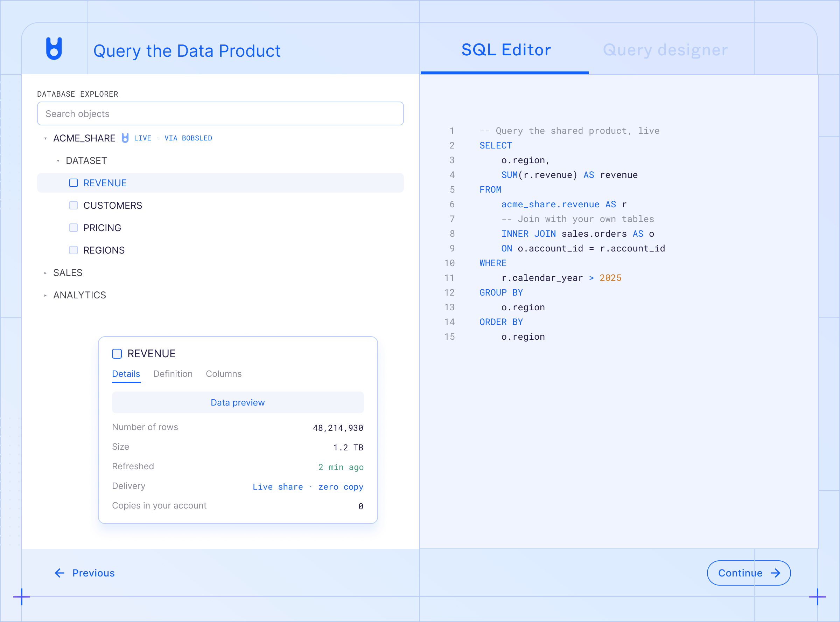Image resolution: width=840 pixels, height=622 pixels.
Task: Focus the Search objects field
Action: coord(220,114)
